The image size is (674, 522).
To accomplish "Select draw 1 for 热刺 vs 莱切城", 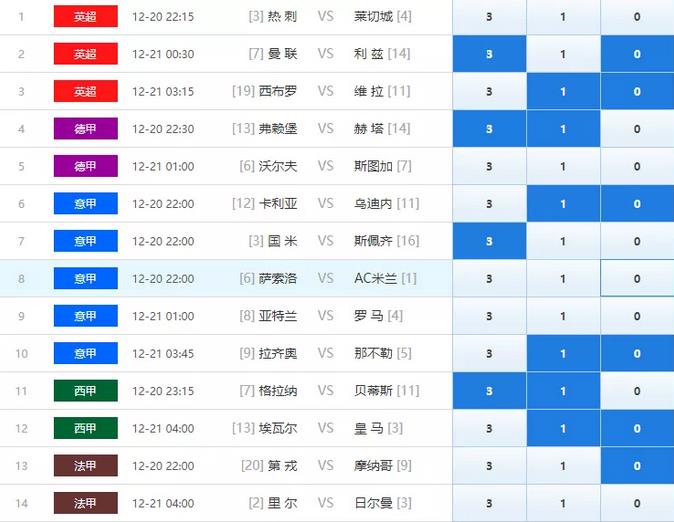I will [x=563, y=17].
